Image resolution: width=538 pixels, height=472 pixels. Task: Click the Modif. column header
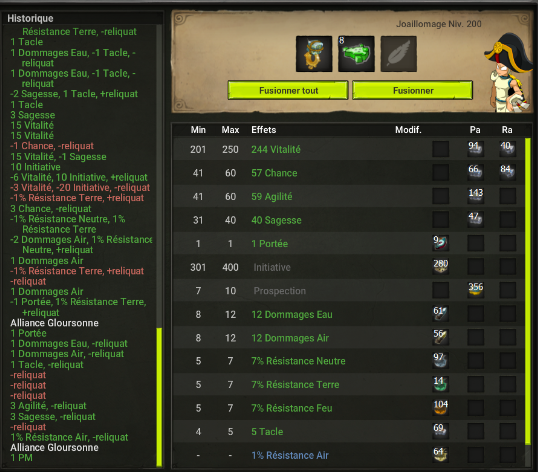[x=408, y=130]
